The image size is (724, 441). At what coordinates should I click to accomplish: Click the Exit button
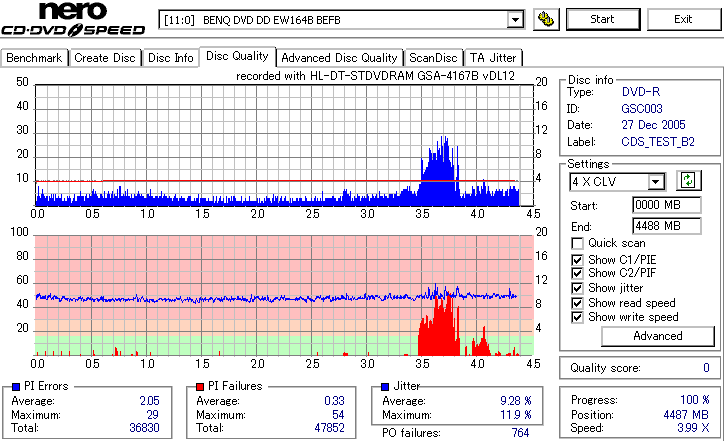click(x=683, y=19)
